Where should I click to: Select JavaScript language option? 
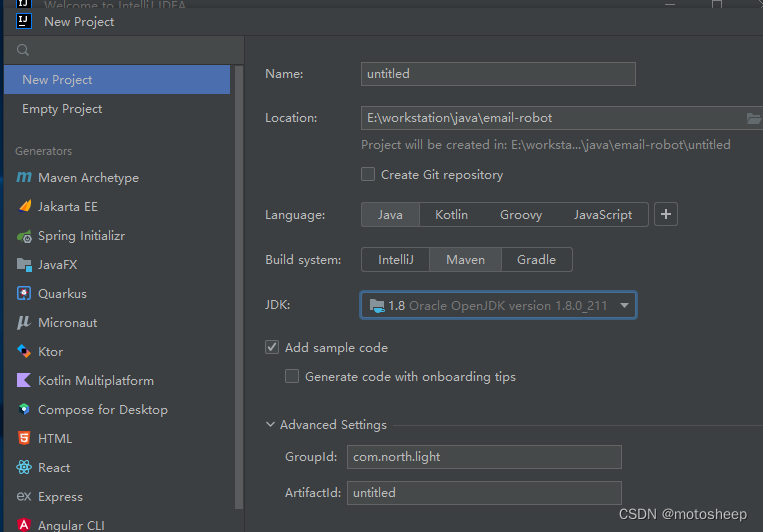(602, 215)
